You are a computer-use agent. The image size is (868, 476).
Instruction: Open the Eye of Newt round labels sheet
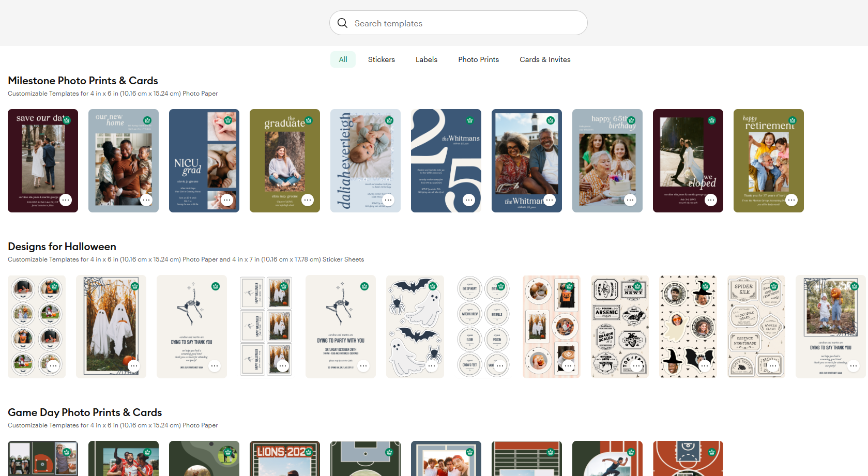click(x=483, y=327)
